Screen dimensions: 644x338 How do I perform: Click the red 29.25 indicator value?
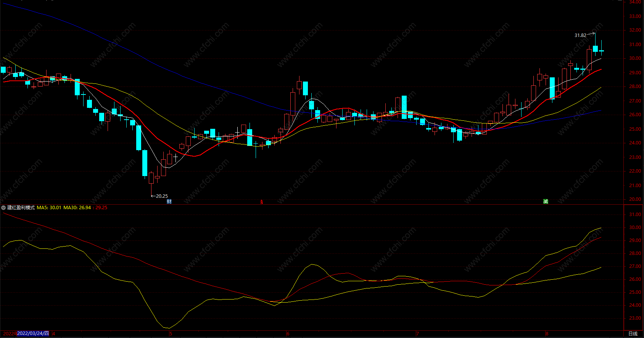pyautogui.click(x=101, y=208)
